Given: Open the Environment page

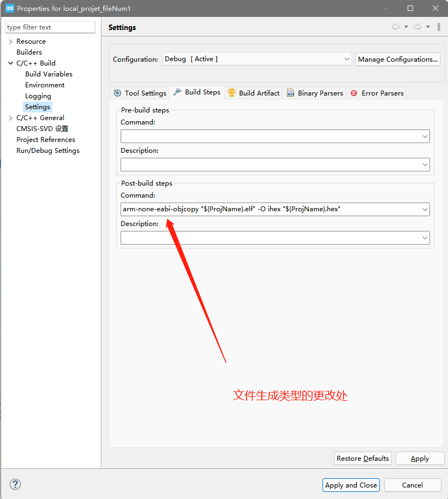Looking at the screenshot, I should click(45, 85).
